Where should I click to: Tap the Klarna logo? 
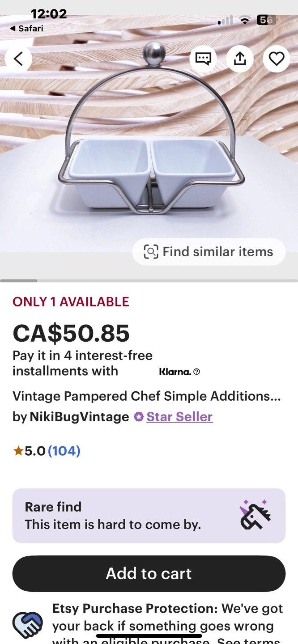coord(175,372)
